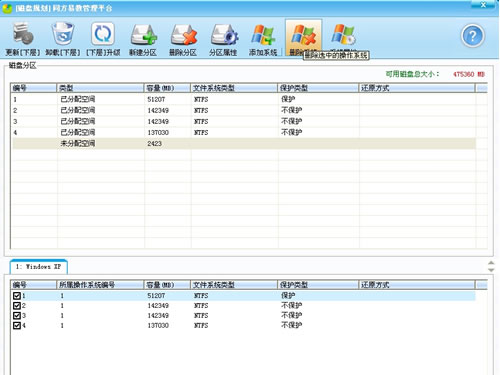Click 文件系统类型 header in Windows XP table
Viewport: 500px width, 375px height.
pos(234,285)
